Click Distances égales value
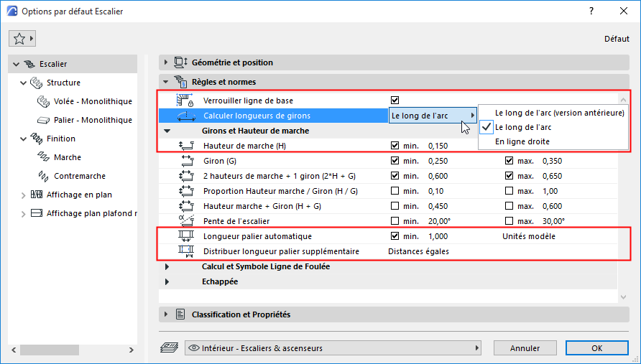Viewport: 641px width, 364px height. [x=418, y=251]
